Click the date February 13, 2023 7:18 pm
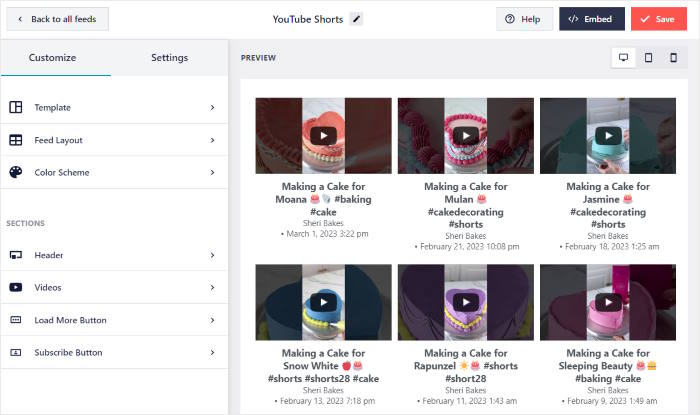The image size is (700, 415). point(327,401)
